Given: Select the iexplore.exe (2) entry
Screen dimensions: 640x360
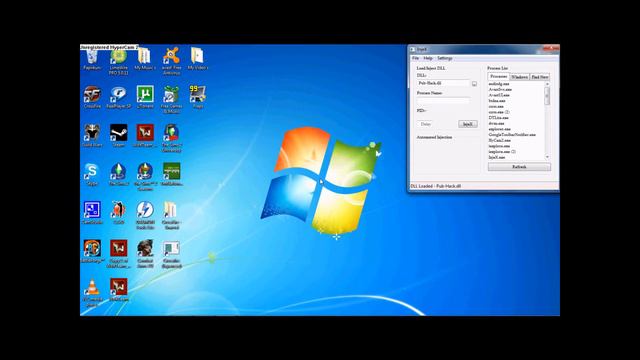Looking at the screenshot, I should tap(502, 151).
